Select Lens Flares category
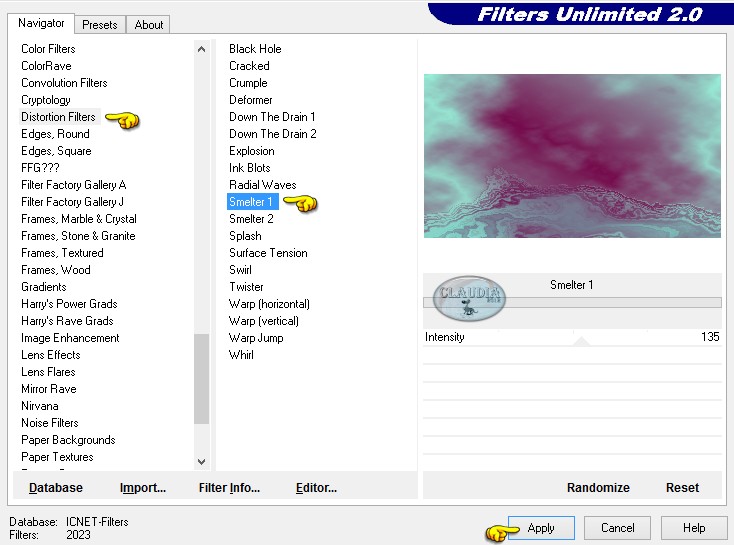This screenshot has width=734, height=545. click(x=48, y=372)
